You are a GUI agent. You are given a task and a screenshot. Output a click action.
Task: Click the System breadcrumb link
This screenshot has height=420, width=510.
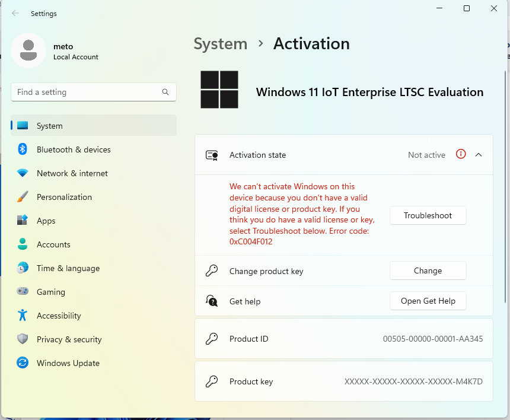(221, 43)
